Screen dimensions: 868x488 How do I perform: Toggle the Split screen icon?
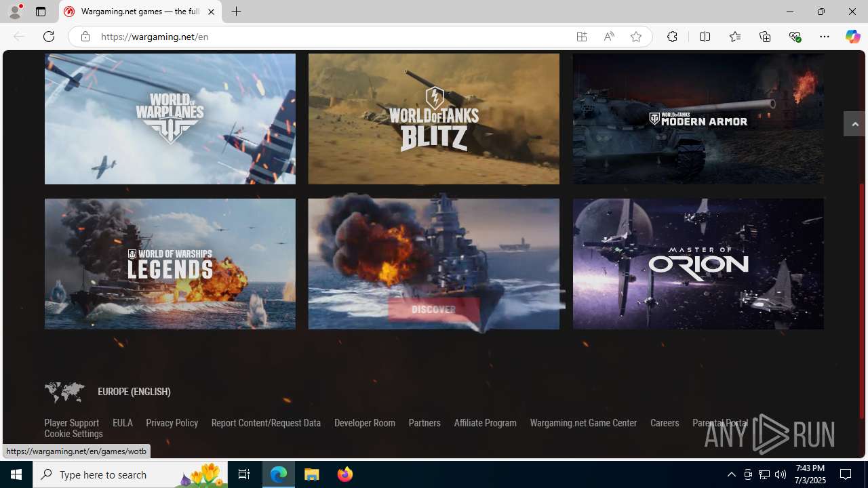coord(705,37)
